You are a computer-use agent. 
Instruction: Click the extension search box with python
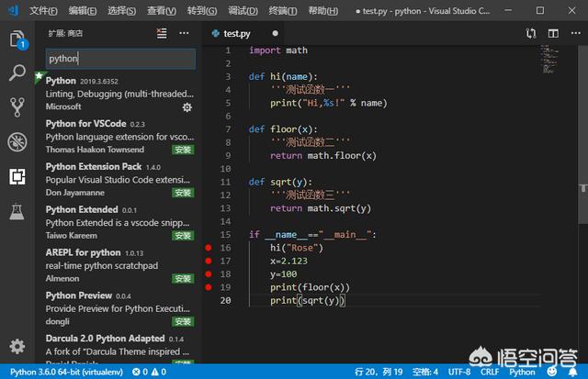click(x=120, y=59)
